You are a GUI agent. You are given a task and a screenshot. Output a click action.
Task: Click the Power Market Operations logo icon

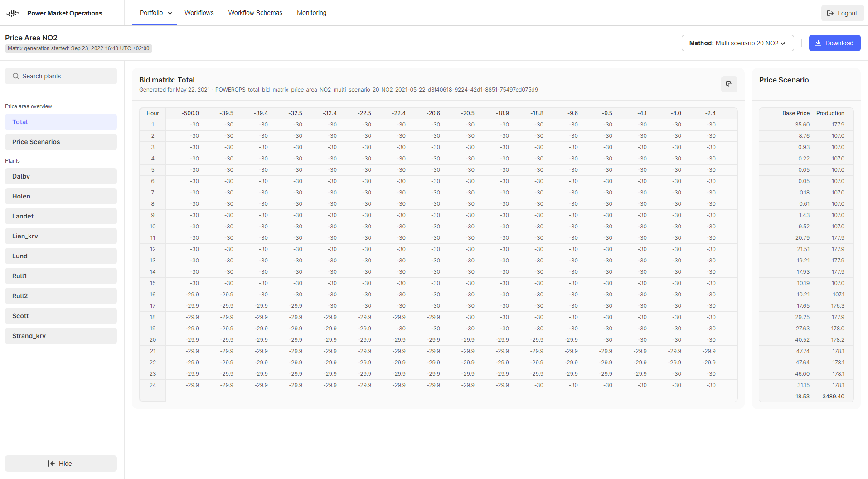pyautogui.click(x=13, y=13)
